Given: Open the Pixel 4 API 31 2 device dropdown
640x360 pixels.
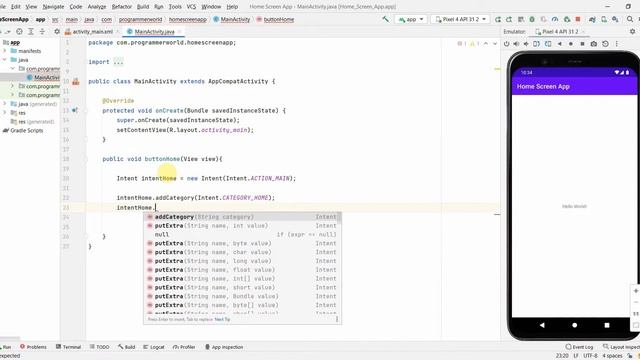Looking at the screenshot, I should [460, 19].
